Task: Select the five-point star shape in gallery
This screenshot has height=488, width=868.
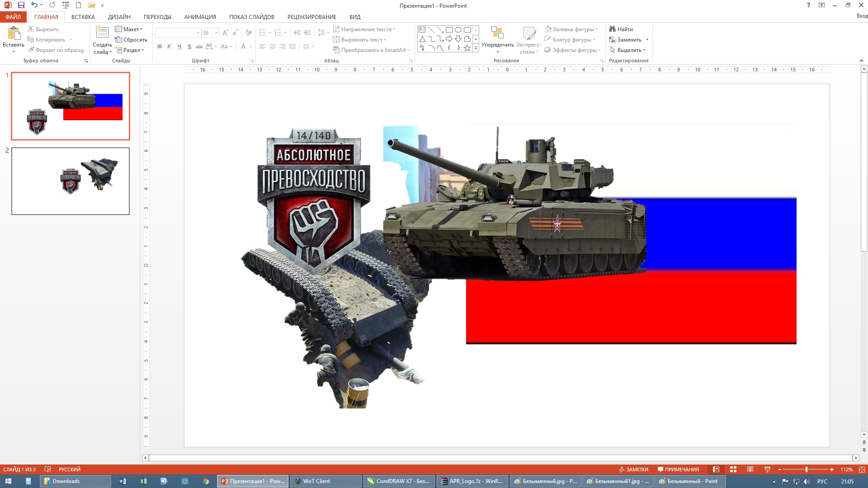Action: click(x=467, y=48)
